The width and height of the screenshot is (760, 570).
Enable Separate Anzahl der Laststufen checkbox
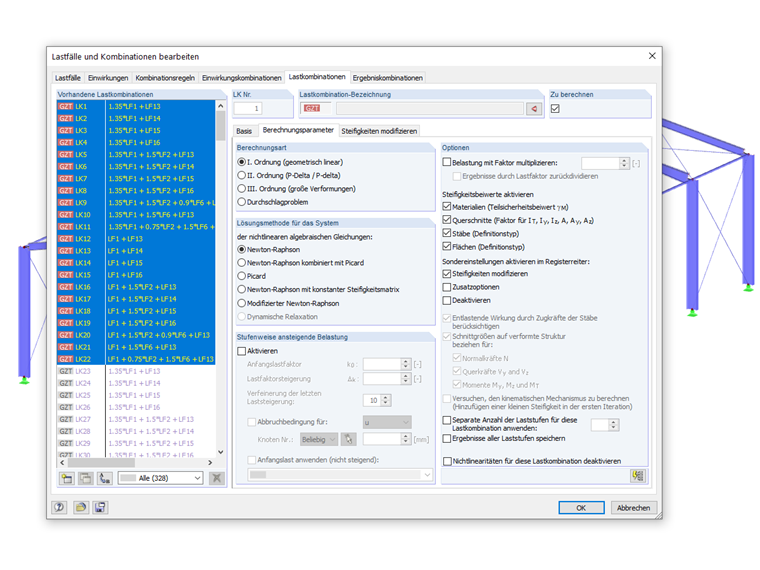pyautogui.click(x=447, y=420)
